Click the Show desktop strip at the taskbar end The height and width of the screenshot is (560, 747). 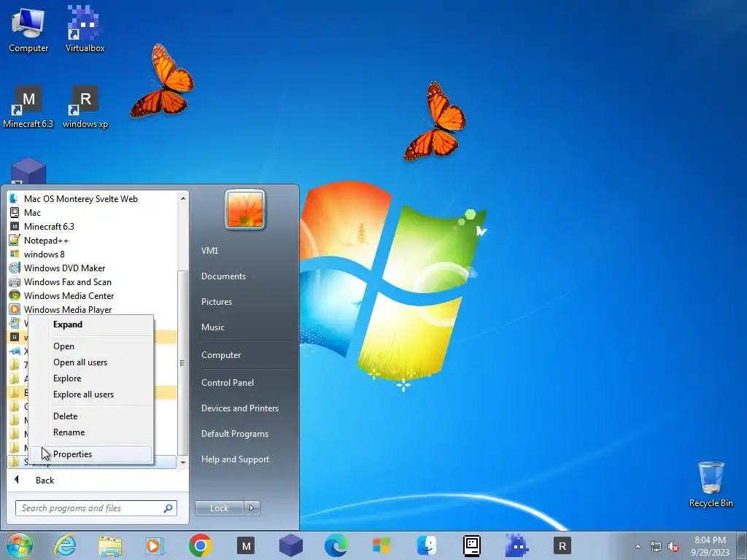pos(742,545)
